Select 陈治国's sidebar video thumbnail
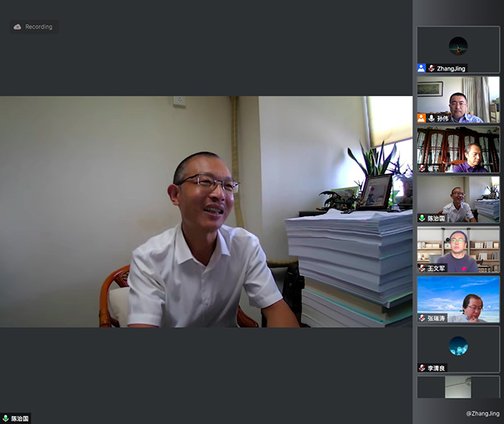 click(458, 199)
